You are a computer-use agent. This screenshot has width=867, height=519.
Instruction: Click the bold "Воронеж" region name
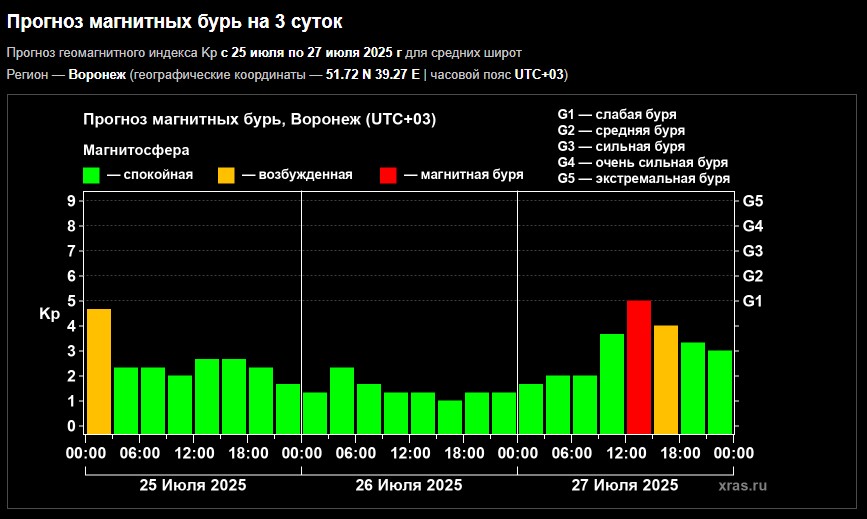(96, 75)
